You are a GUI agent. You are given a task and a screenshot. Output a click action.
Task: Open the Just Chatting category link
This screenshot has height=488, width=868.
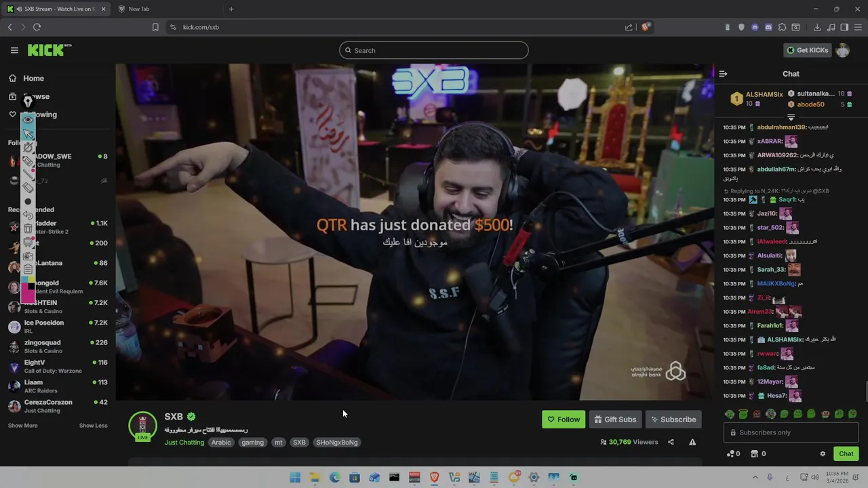coord(184,442)
